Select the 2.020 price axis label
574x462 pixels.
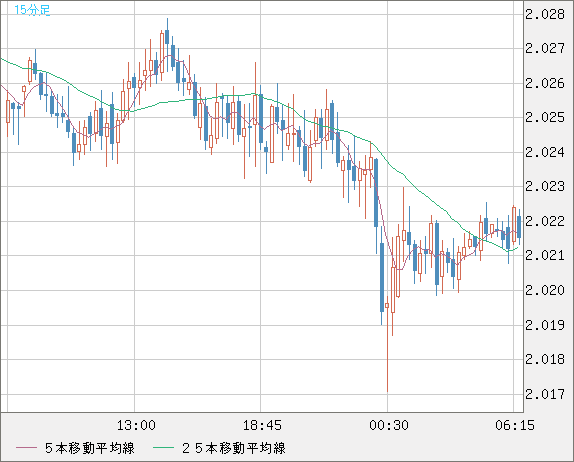point(545,290)
